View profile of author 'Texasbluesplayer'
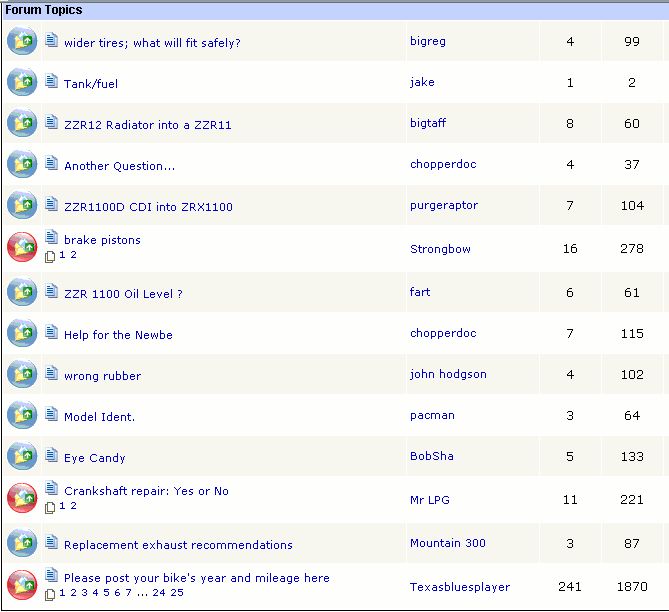Image resolution: width=669 pixels, height=612 pixels. point(460,587)
